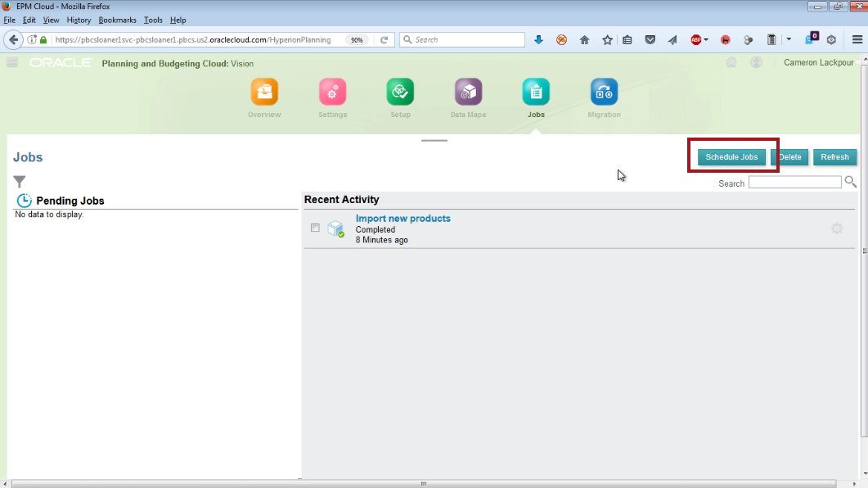This screenshot has width=868, height=488.
Task: Open the View menu
Action: [x=51, y=20]
